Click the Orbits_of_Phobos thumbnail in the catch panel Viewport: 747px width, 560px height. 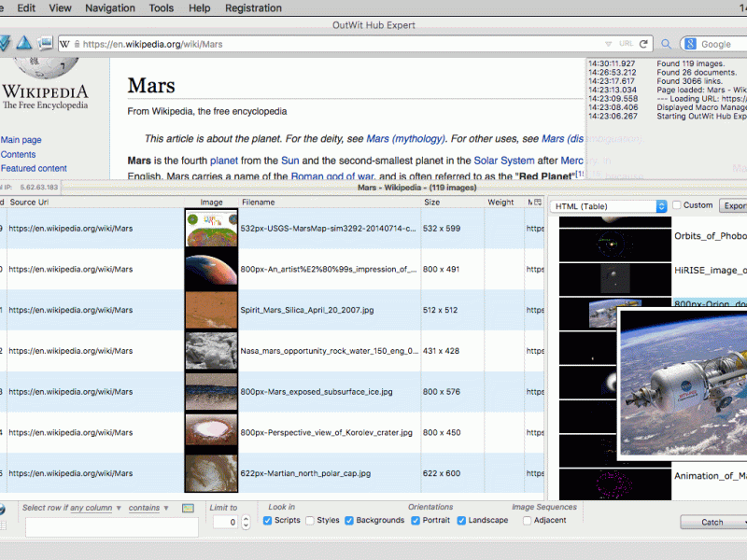click(615, 245)
